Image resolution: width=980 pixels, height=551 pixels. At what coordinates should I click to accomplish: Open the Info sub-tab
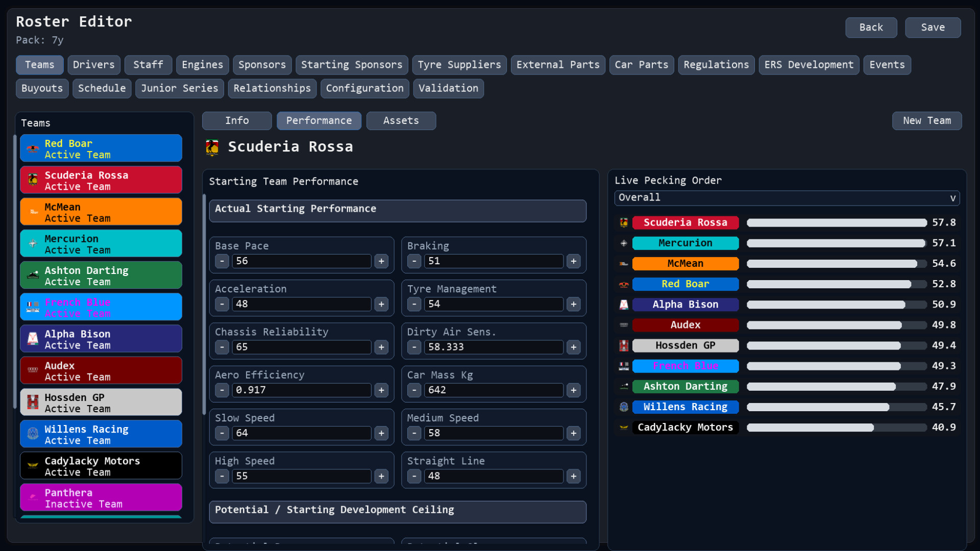point(237,121)
